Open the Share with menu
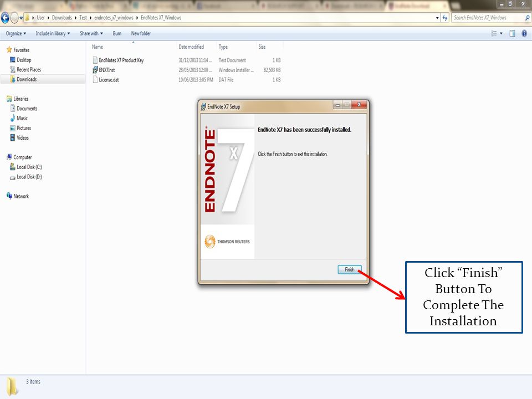532x399 pixels. (91, 33)
